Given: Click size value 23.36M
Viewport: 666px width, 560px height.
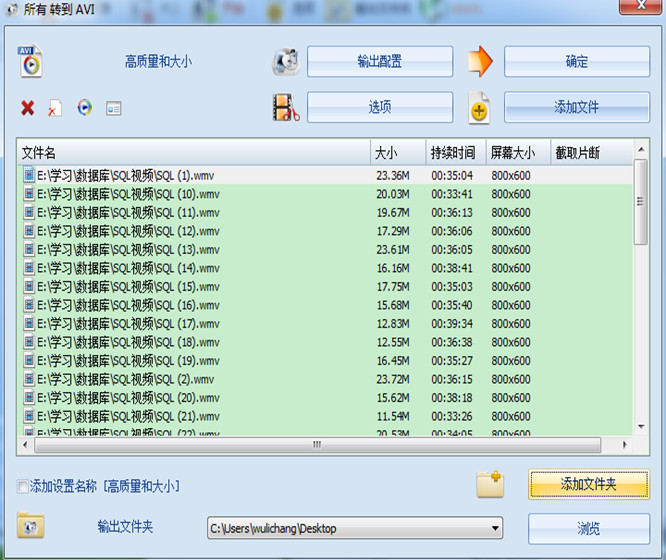Looking at the screenshot, I should [x=393, y=175].
